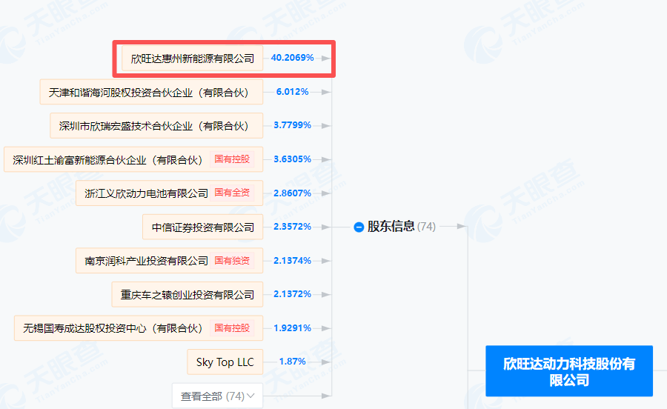Click 深圳红土渝富新能源合伙企业 company name

(x=107, y=159)
